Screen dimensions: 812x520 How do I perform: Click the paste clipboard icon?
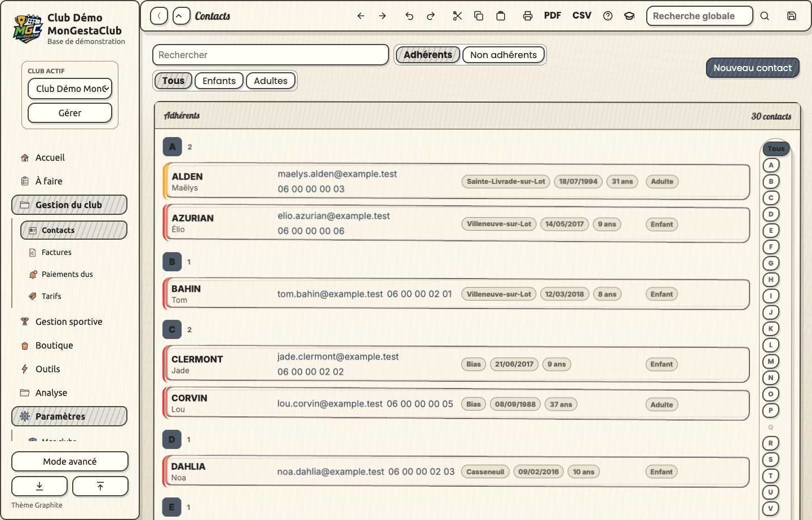501,16
